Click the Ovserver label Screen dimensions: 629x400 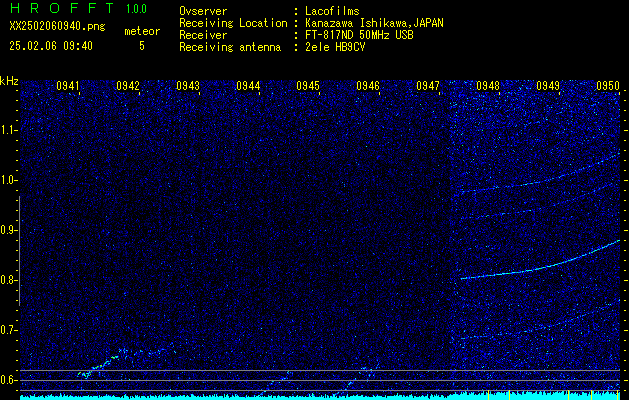[x=203, y=11]
